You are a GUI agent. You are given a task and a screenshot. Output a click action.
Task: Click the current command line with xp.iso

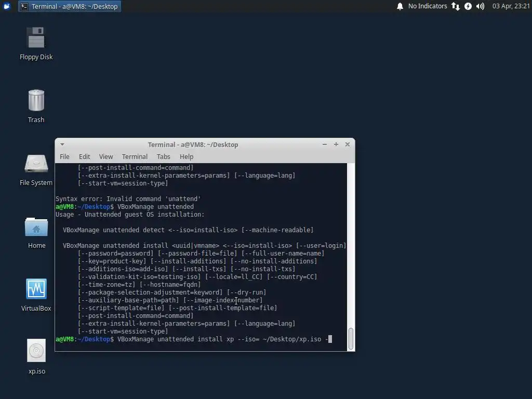click(194, 339)
